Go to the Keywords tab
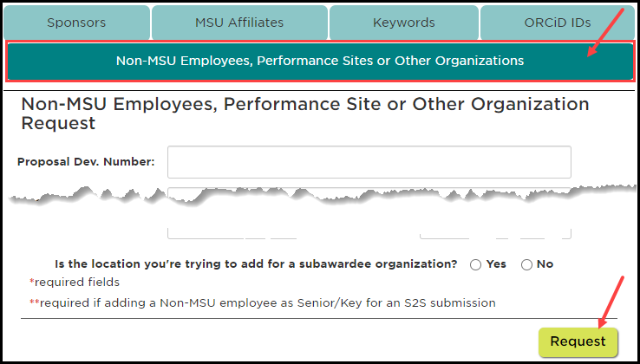 403,23
